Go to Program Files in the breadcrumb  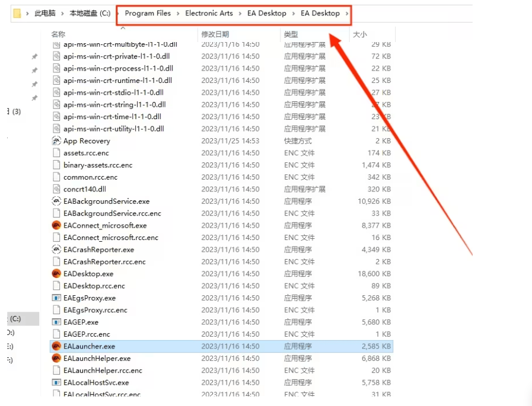pos(148,13)
